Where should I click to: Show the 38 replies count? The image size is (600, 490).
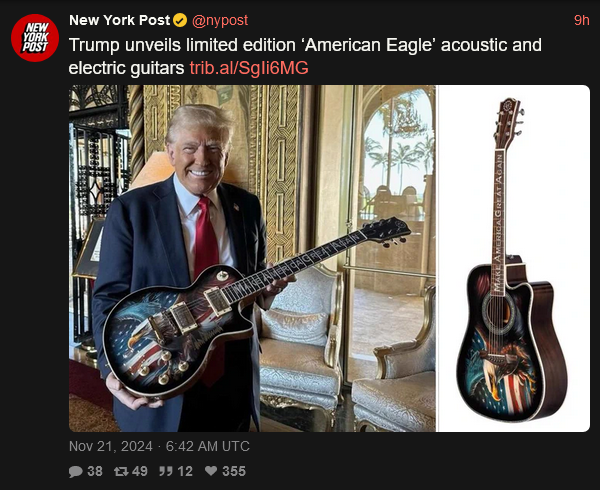(x=95, y=471)
